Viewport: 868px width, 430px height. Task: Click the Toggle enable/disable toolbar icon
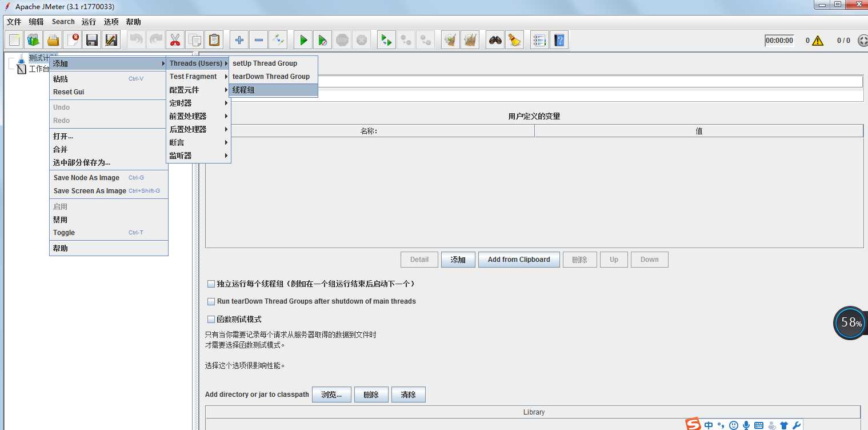[278, 40]
